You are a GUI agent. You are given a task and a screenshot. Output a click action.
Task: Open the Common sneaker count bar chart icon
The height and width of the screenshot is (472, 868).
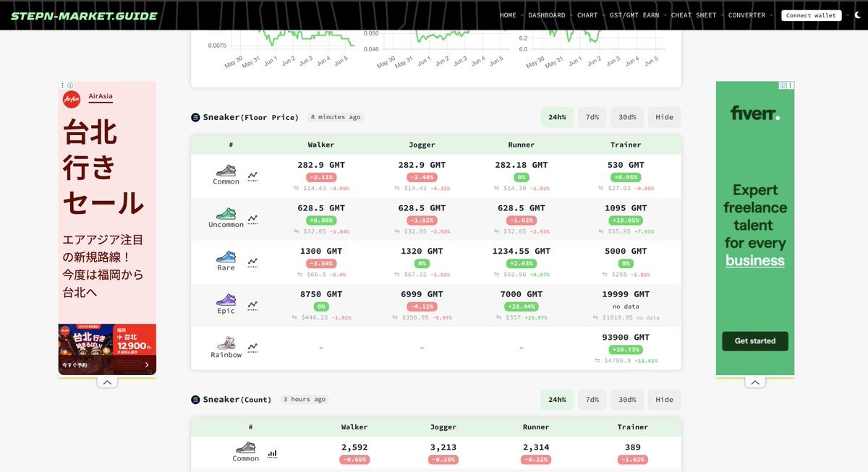272,454
